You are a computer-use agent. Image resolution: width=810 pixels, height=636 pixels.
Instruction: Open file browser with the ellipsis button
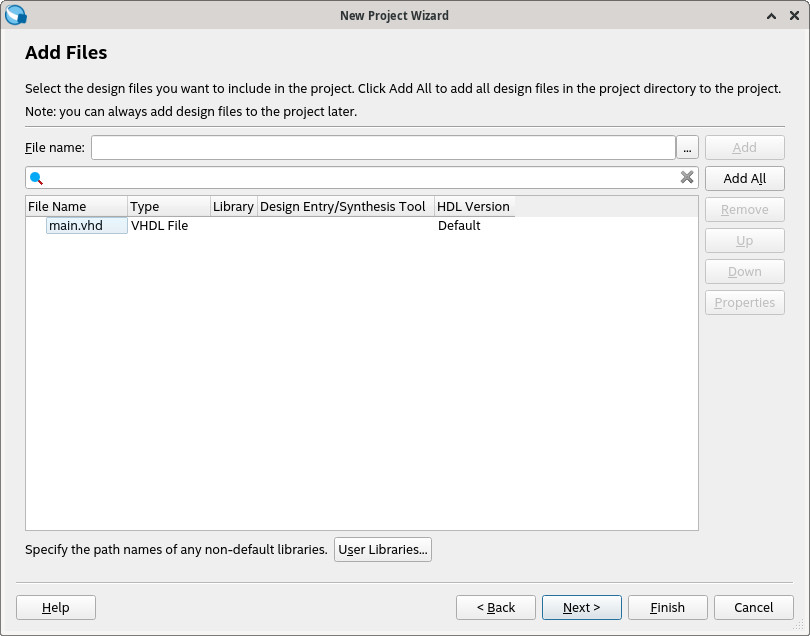click(687, 148)
